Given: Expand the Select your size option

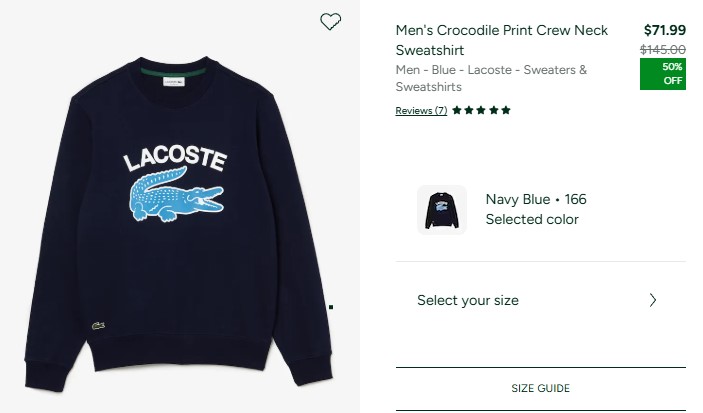Looking at the screenshot, I should point(540,300).
